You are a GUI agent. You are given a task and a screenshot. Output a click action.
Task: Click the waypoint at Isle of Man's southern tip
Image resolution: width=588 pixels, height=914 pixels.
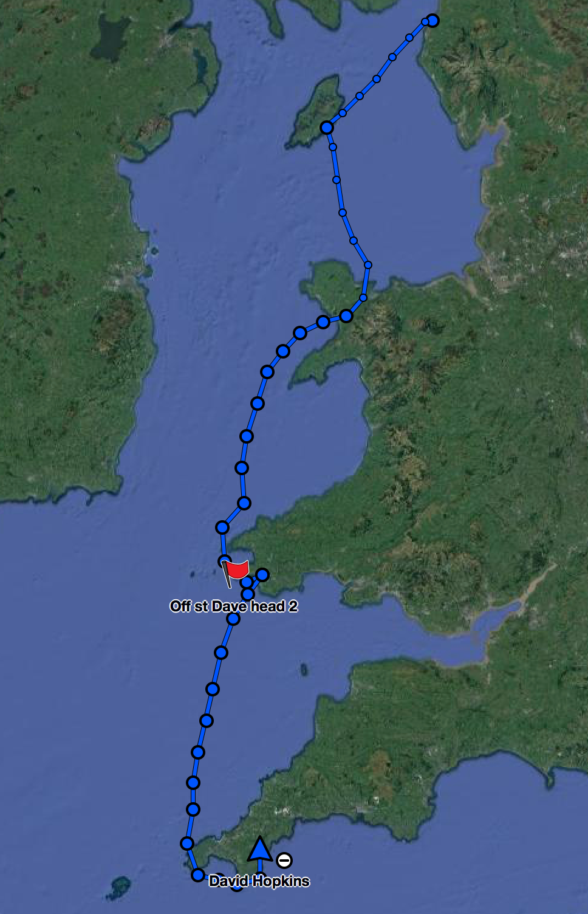tap(327, 128)
